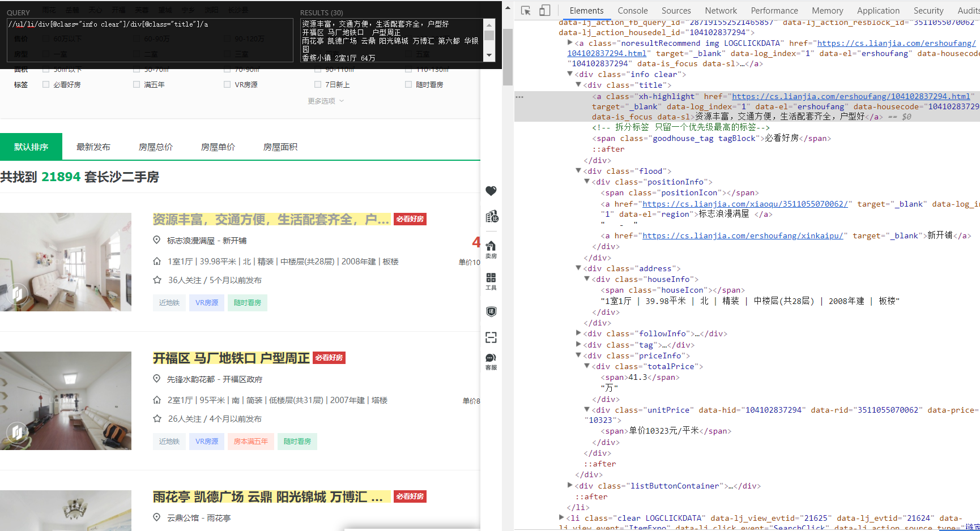This screenshot has height=531, width=980.
Task: Collapse the div class title node
Action: (x=578, y=85)
